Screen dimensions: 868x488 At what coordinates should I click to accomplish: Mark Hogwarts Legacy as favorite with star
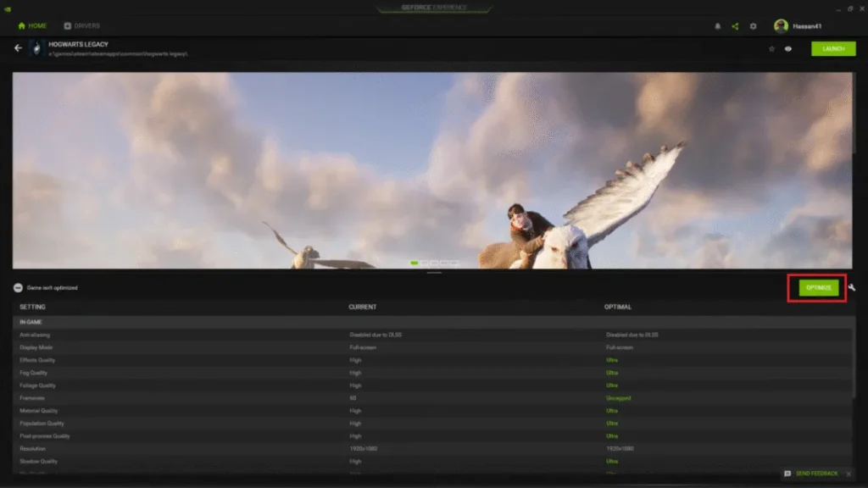(x=771, y=49)
